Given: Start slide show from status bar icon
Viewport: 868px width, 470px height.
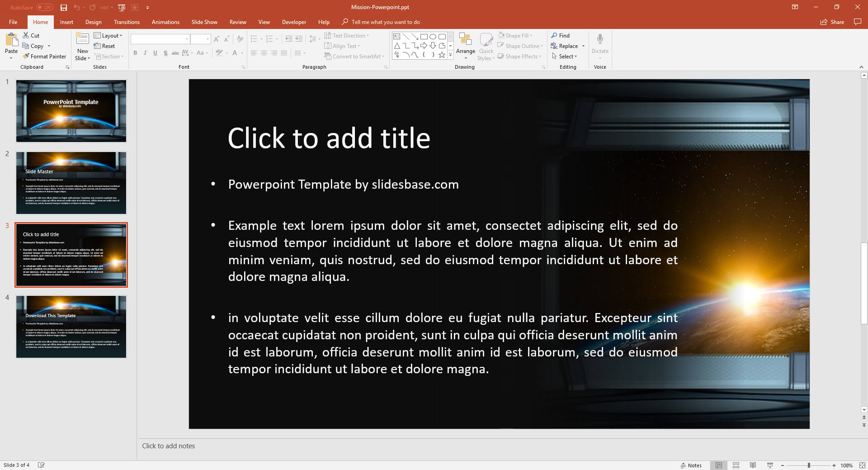Looking at the screenshot, I should pyautogui.click(x=770, y=465).
